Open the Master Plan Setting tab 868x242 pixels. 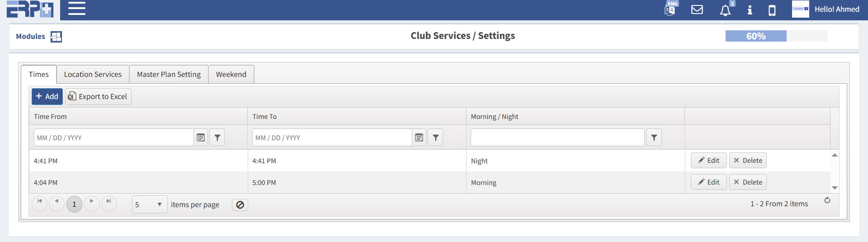169,74
